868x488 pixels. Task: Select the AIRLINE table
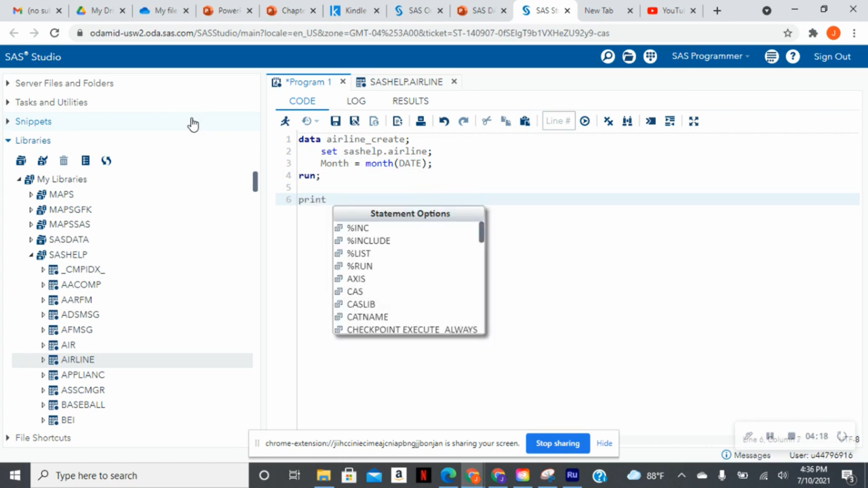pyautogui.click(x=77, y=360)
